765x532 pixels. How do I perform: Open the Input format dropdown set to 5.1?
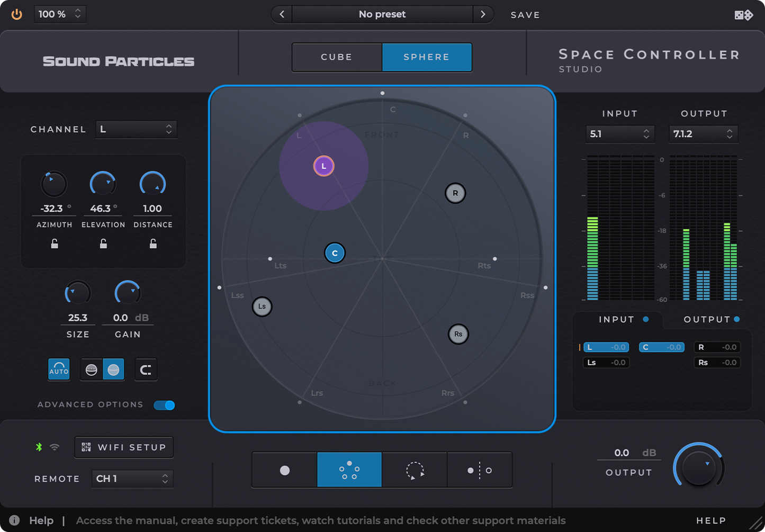(620, 134)
